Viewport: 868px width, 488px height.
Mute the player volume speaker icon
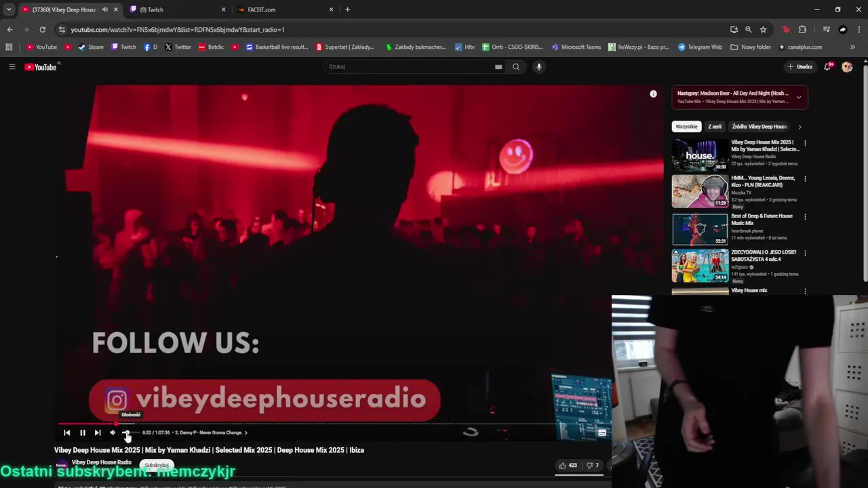113,432
